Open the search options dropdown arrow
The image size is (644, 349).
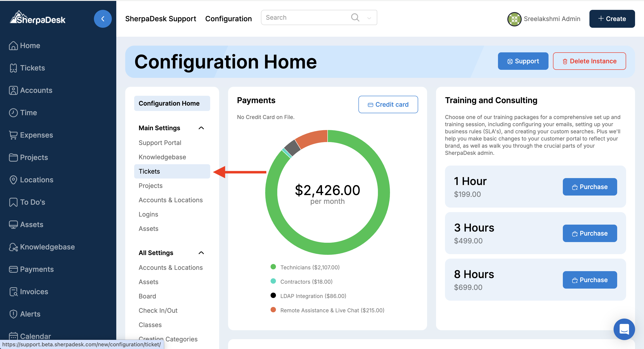pos(369,18)
